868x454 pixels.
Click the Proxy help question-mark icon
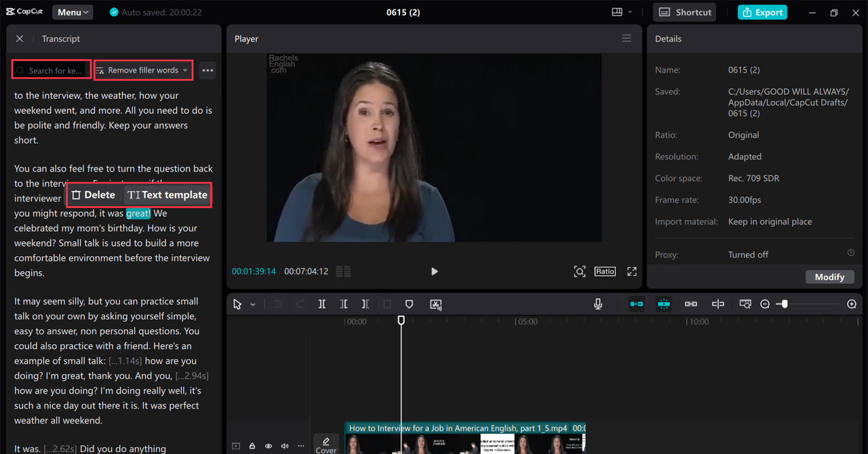coord(851,253)
